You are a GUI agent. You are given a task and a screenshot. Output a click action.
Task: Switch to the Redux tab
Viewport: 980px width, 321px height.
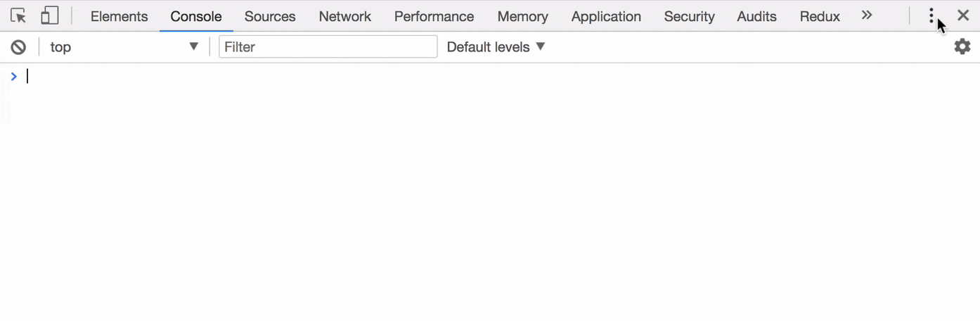(820, 16)
